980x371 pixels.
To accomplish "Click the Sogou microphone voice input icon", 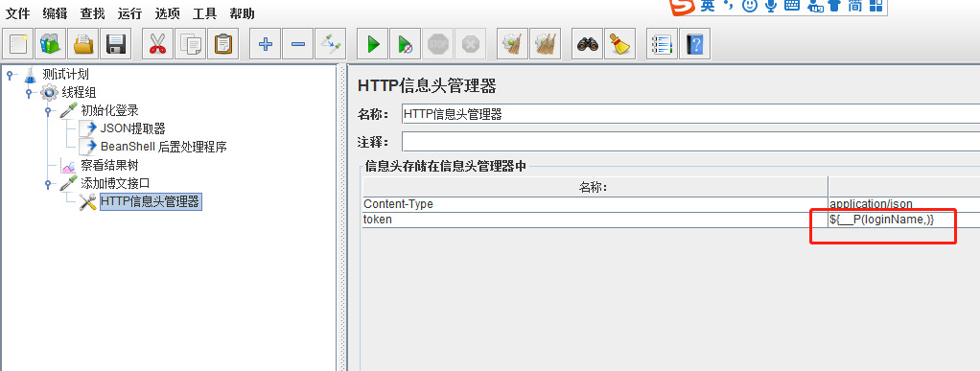I will [771, 6].
